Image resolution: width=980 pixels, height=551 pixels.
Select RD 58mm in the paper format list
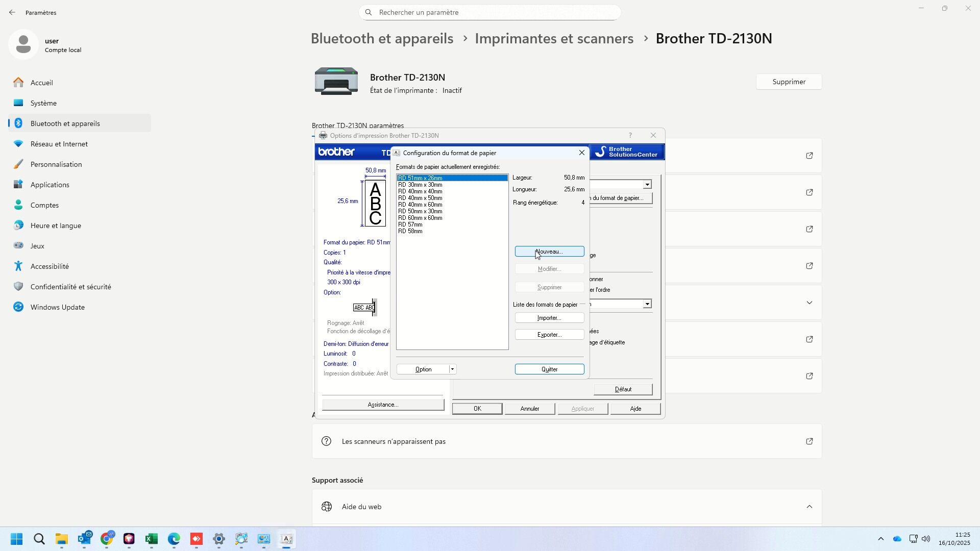410,231
